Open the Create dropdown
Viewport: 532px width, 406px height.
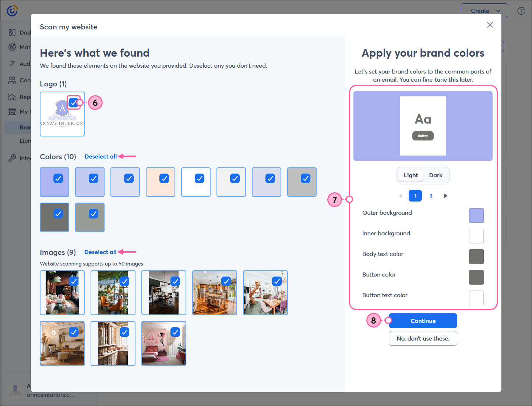coord(484,11)
